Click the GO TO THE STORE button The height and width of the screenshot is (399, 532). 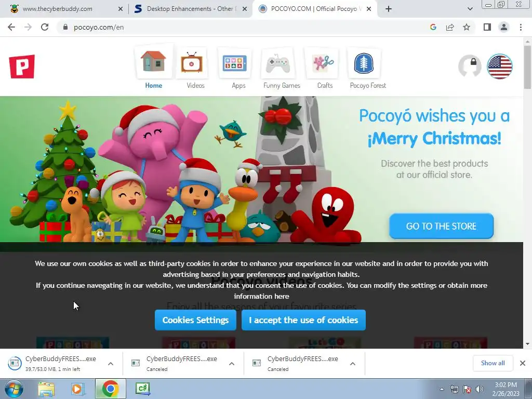441,226
